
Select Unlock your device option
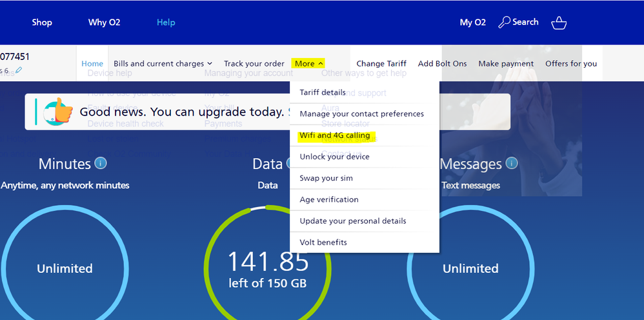(x=334, y=157)
